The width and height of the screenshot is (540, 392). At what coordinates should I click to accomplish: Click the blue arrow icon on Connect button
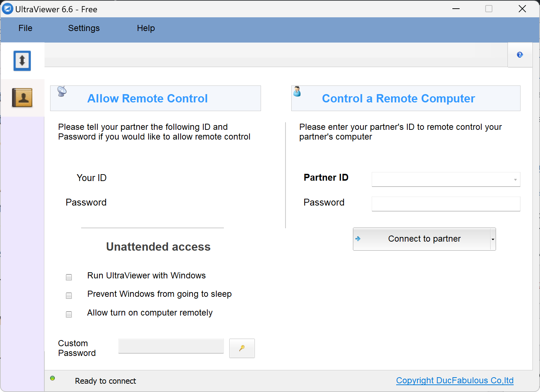[358, 239]
